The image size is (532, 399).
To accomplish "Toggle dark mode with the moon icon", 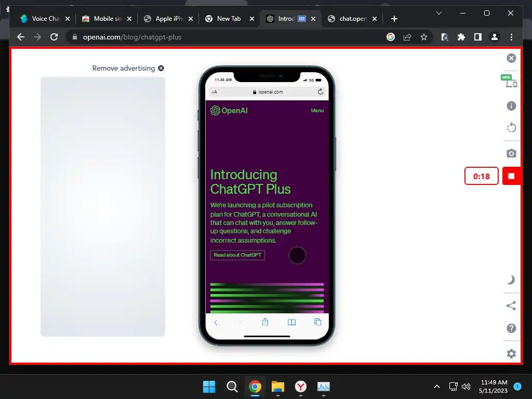I will pyautogui.click(x=511, y=280).
